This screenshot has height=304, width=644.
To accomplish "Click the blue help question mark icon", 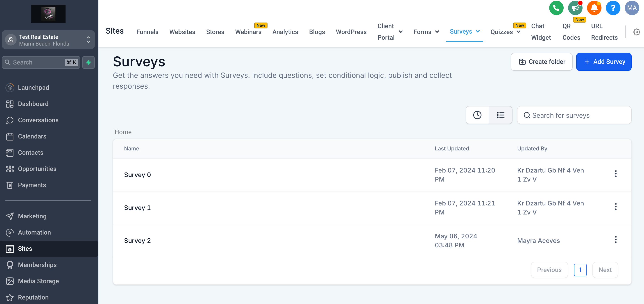I will click(613, 8).
